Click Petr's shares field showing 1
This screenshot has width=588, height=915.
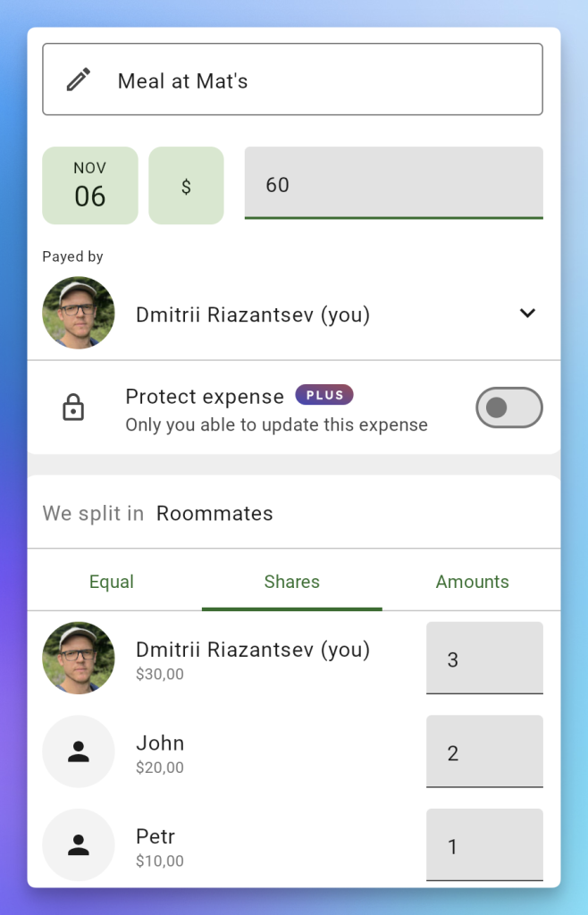click(484, 845)
